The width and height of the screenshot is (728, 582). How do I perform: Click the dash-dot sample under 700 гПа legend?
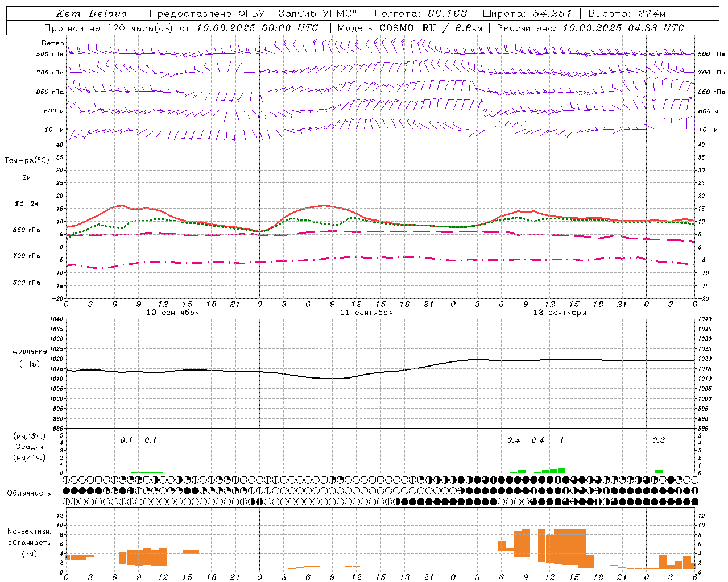tap(25, 263)
